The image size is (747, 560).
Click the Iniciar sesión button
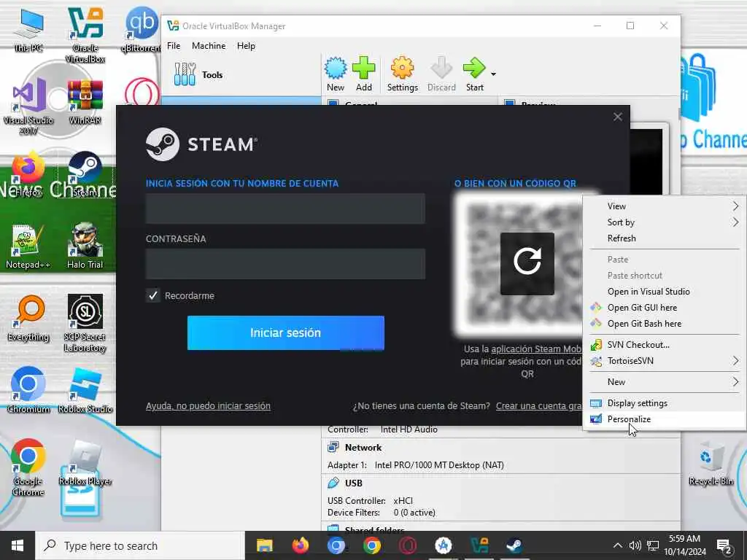click(285, 332)
